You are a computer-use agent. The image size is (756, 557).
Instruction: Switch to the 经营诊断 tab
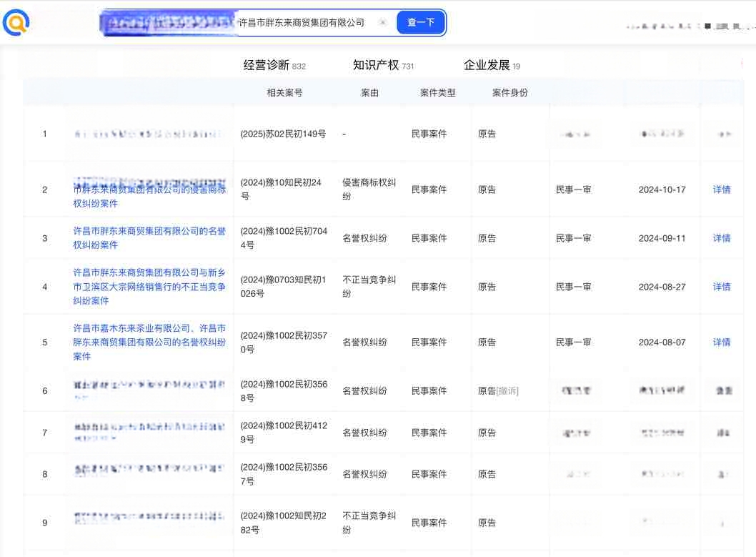274,65
